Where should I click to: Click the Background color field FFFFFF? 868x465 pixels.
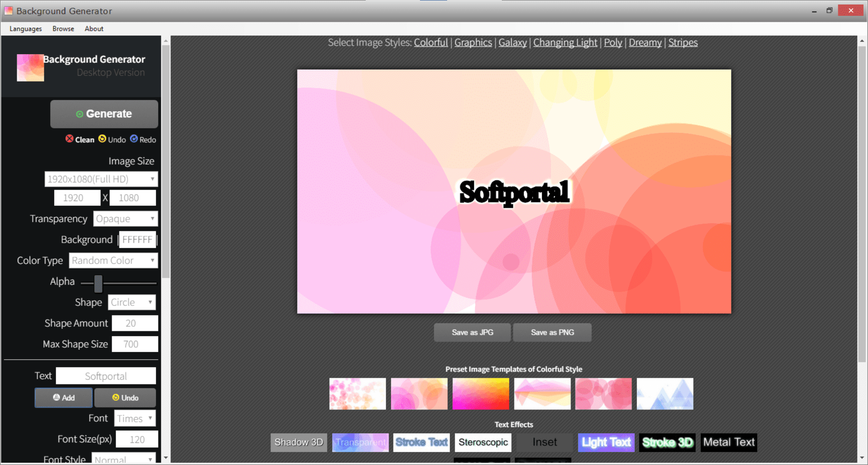tap(137, 240)
